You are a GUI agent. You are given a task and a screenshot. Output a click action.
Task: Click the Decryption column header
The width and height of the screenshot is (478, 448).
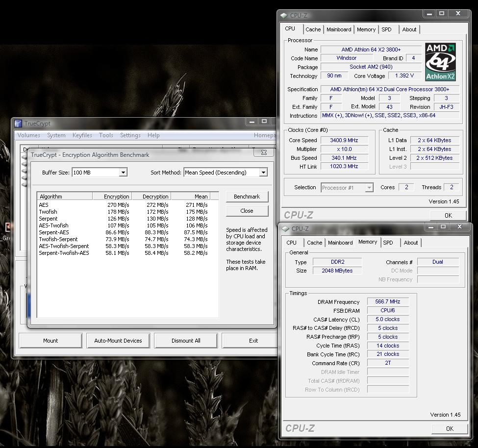151,197
